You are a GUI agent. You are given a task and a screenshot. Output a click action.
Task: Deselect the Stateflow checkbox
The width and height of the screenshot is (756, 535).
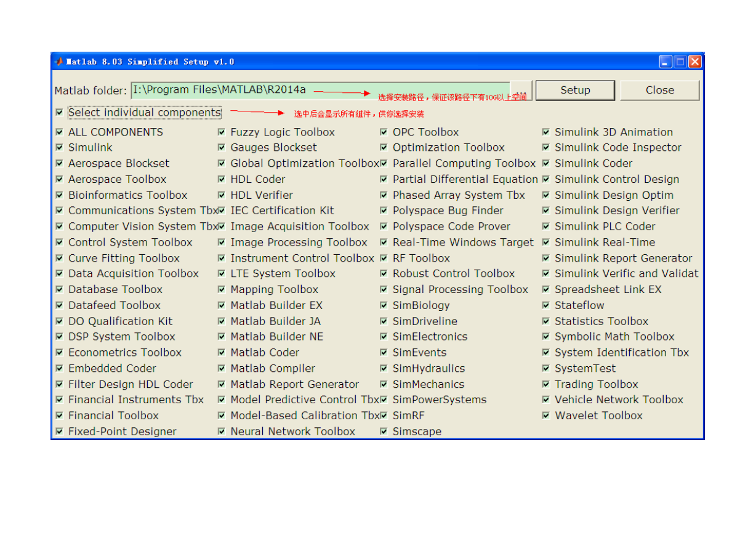coord(546,305)
